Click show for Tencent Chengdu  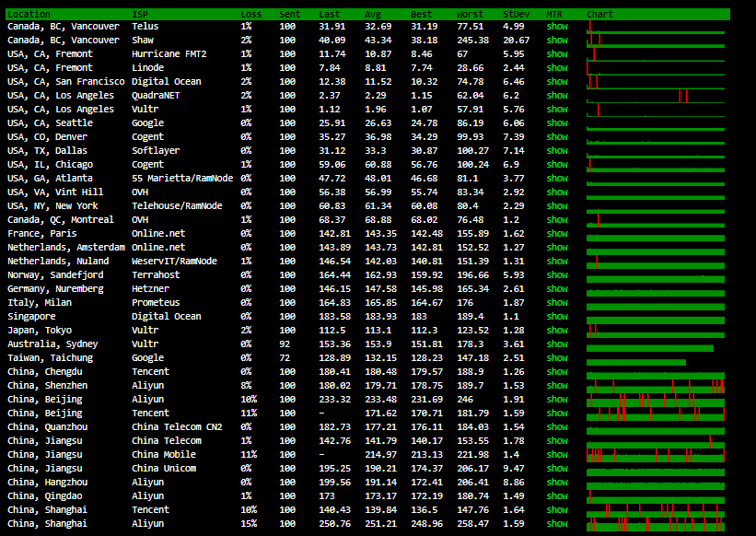(x=557, y=372)
